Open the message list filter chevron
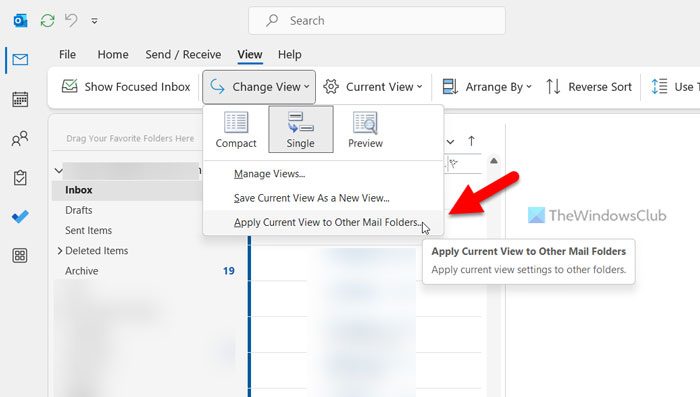This screenshot has height=397, width=700. 450,142
